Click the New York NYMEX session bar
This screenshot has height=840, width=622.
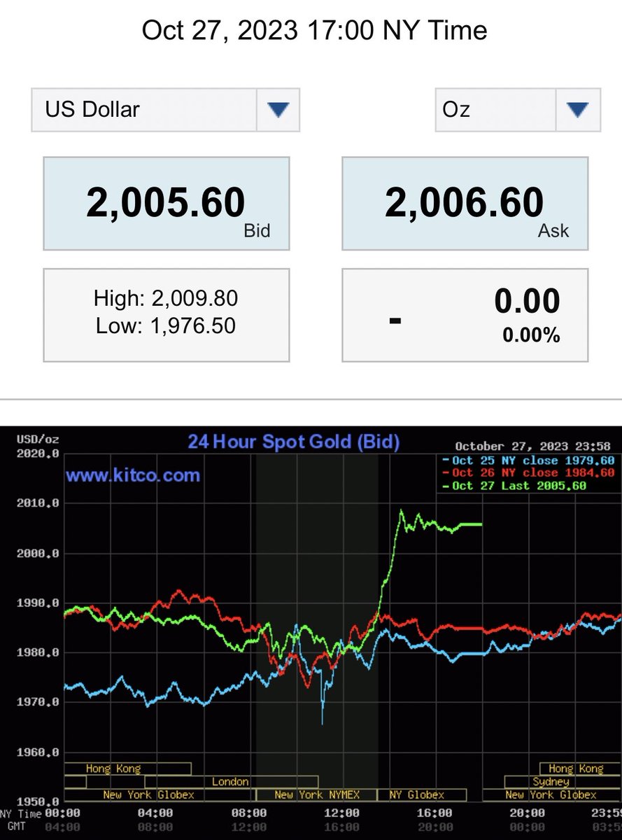317,794
